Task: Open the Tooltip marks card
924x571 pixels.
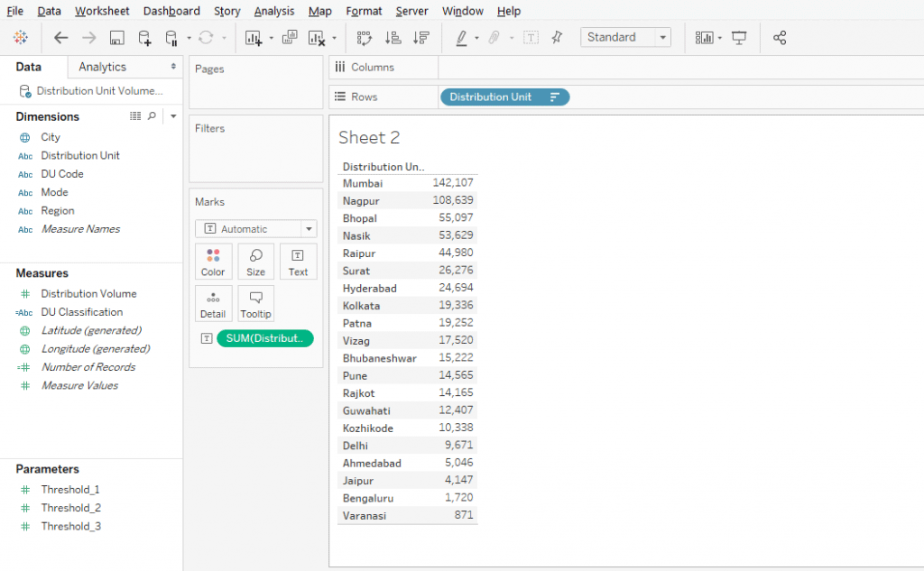Action: 255,304
